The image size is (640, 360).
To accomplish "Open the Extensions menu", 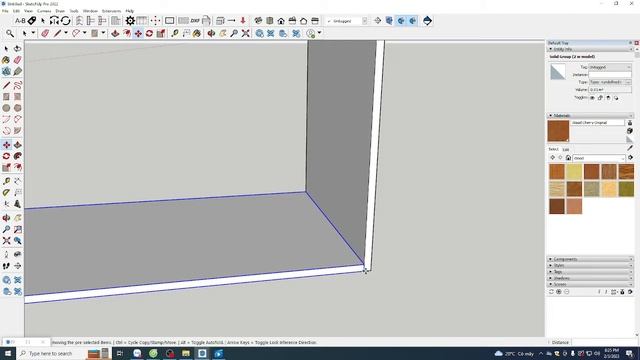I will [x=111, y=11].
